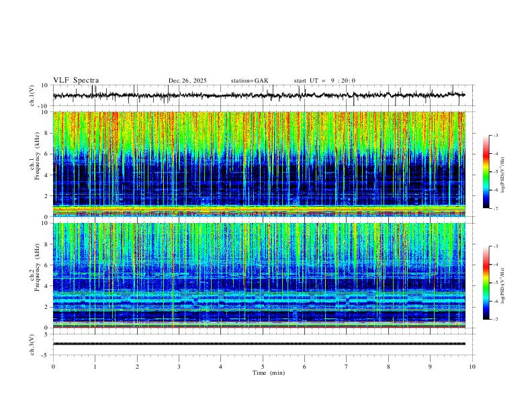Click time-axis tick label "10" at the end

click(472, 367)
